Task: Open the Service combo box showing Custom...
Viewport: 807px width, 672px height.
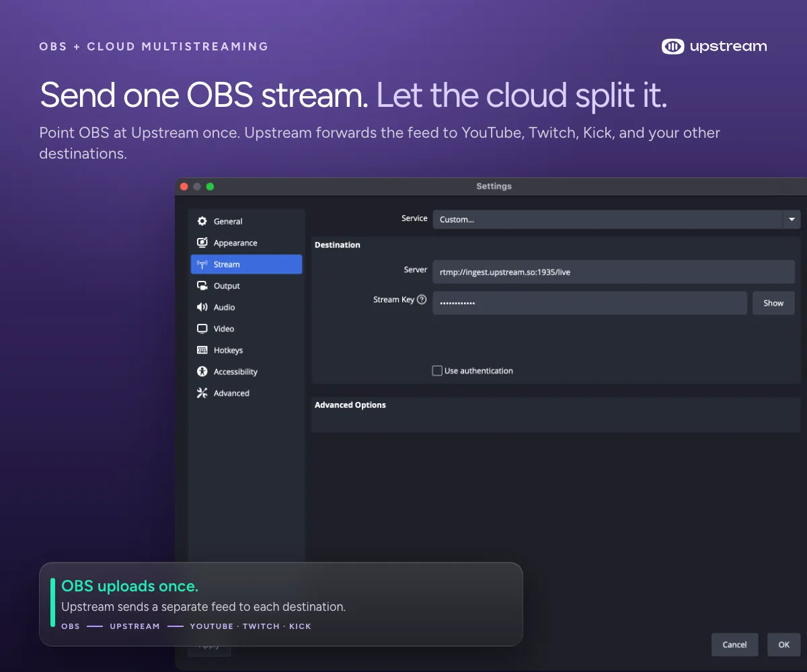Action: [x=616, y=219]
